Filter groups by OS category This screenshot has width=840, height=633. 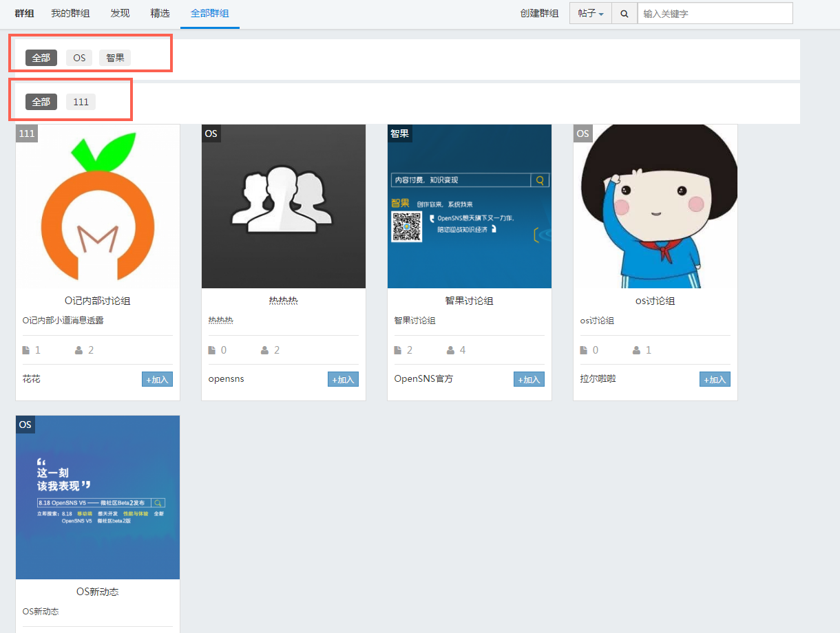tap(79, 58)
